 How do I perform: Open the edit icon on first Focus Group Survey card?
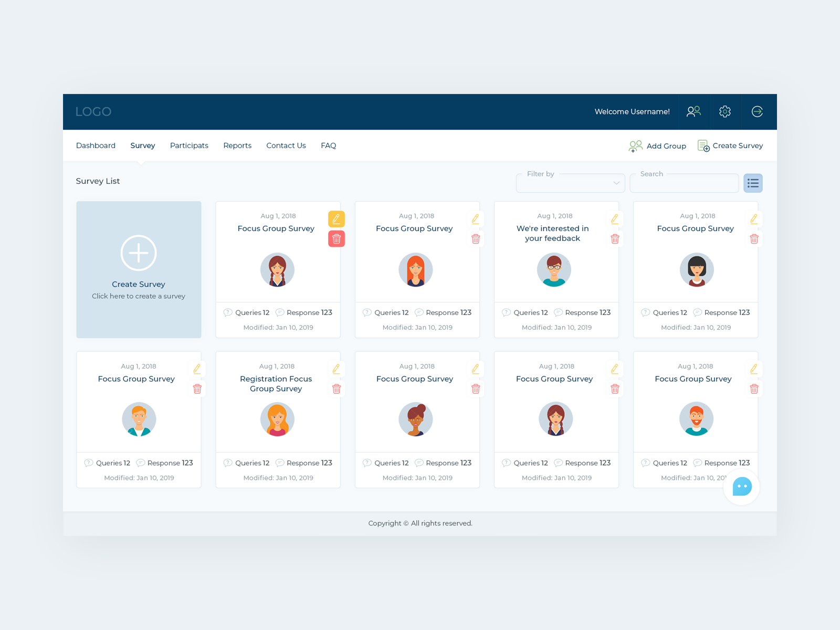(x=337, y=219)
